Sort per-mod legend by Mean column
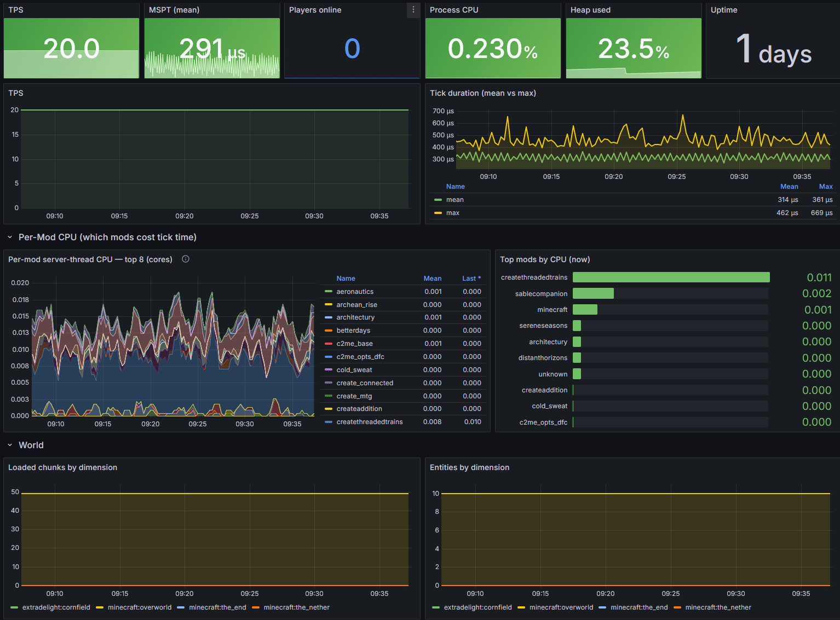This screenshot has width=840, height=620. coord(433,279)
